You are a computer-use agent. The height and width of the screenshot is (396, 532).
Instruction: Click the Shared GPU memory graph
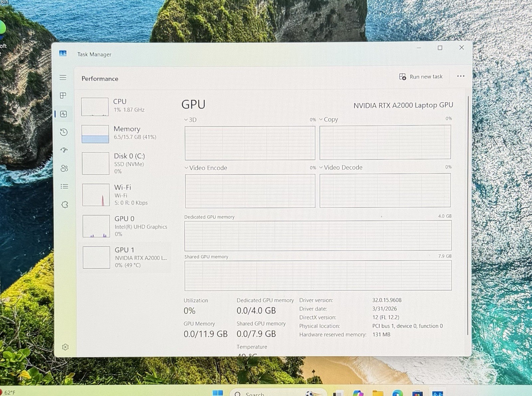point(318,276)
